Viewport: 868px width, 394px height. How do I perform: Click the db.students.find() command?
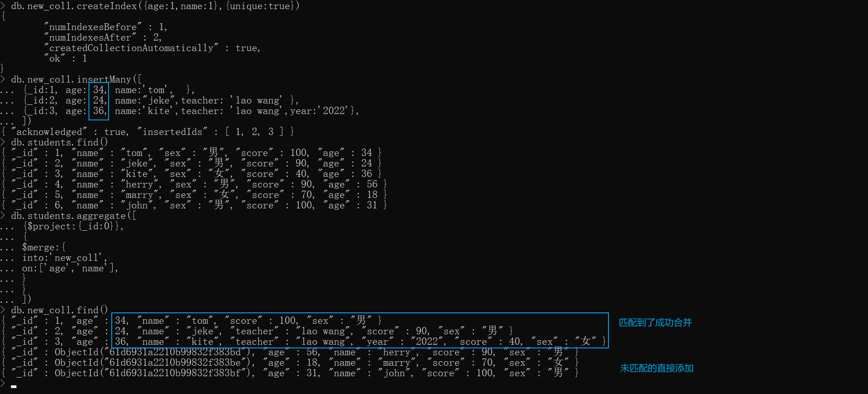pos(59,142)
